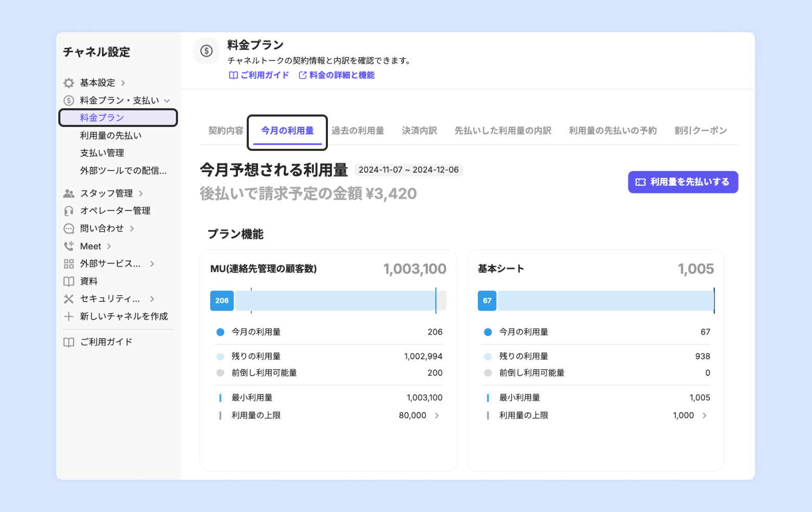
Task: Open 基本シート 利用量の上限 arrow
Action: point(704,415)
